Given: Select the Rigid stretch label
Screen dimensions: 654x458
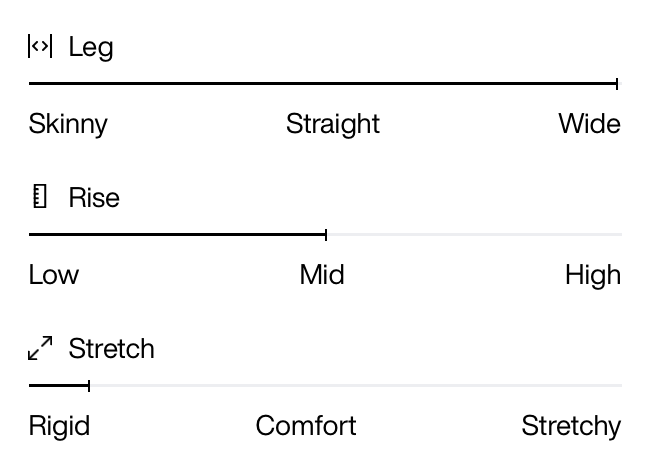Looking at the screenshot, I should click(59, 426).
